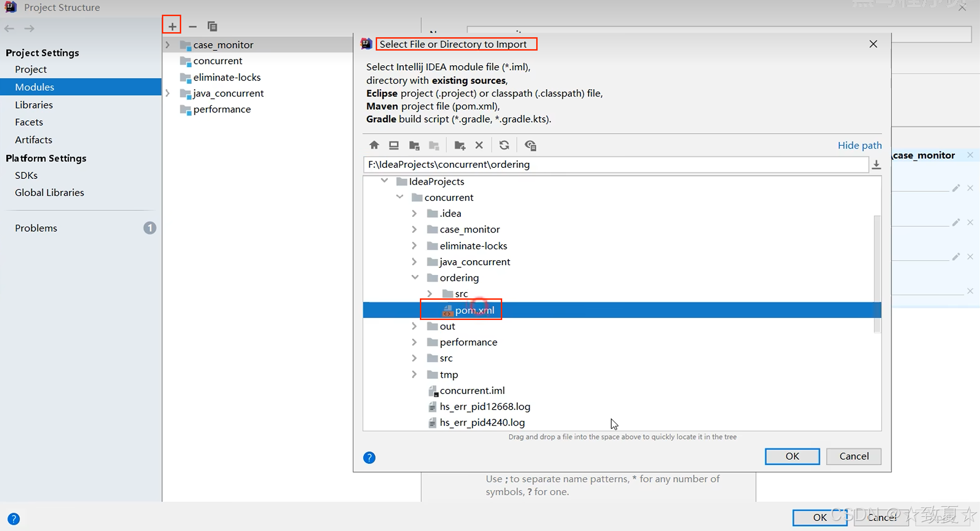Click the Refresh icon in file chooser
The height and width of the screenshot is (531, 980).
tap(504, 145)
